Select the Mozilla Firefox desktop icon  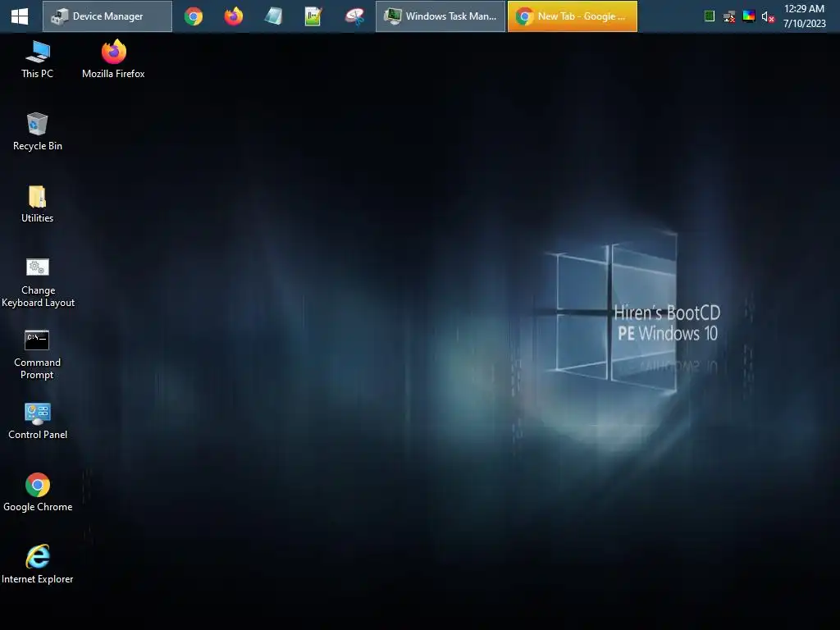pos(113,60)
